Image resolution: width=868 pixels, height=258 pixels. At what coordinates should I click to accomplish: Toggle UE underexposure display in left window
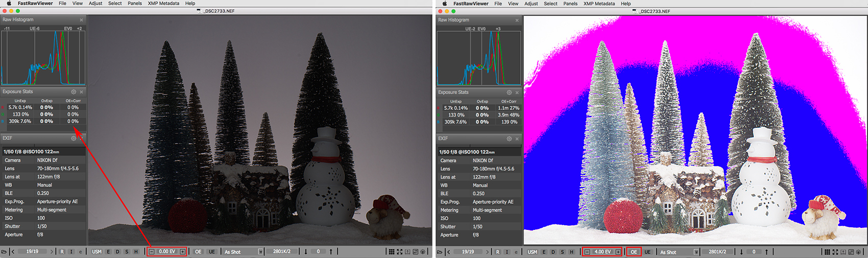click(x=212, y=252)
